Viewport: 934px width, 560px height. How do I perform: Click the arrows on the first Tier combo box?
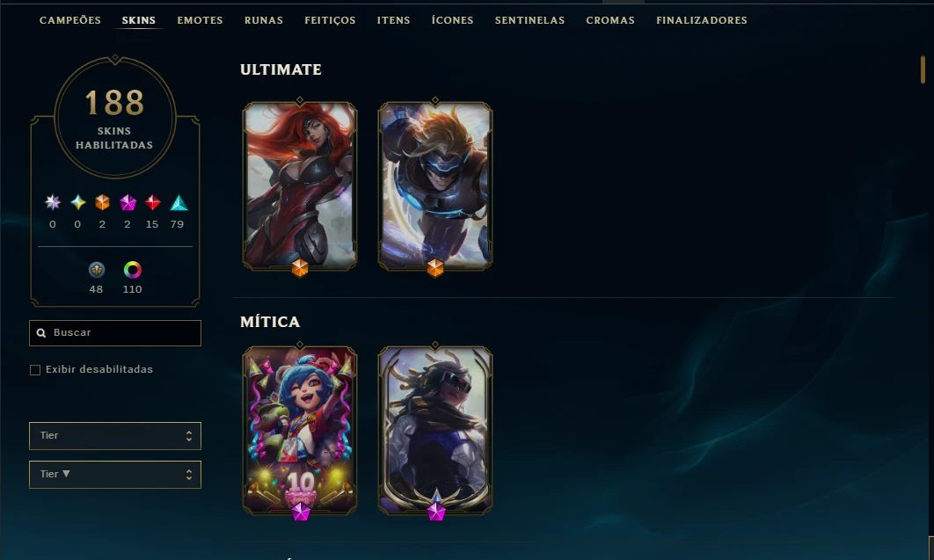(x=189, y=436)
